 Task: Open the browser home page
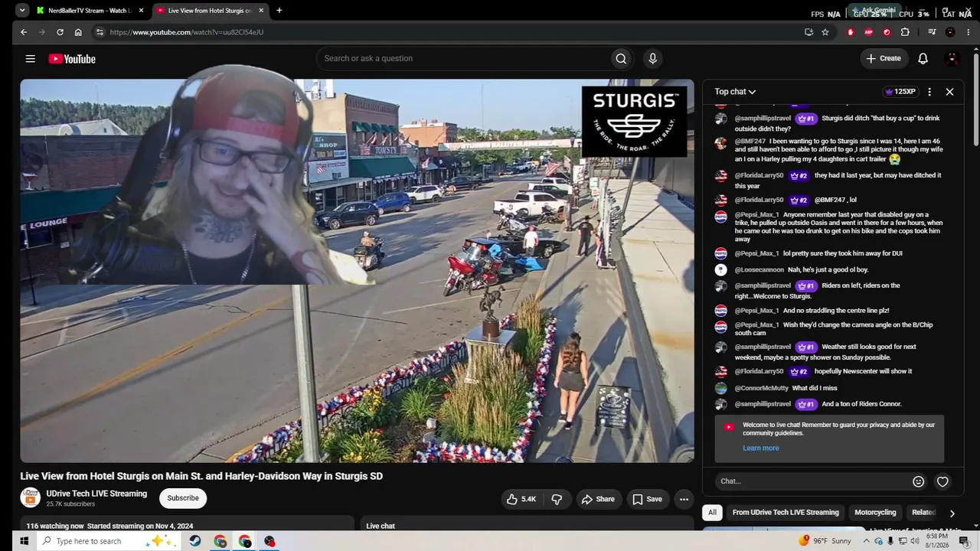click(78, 32)
